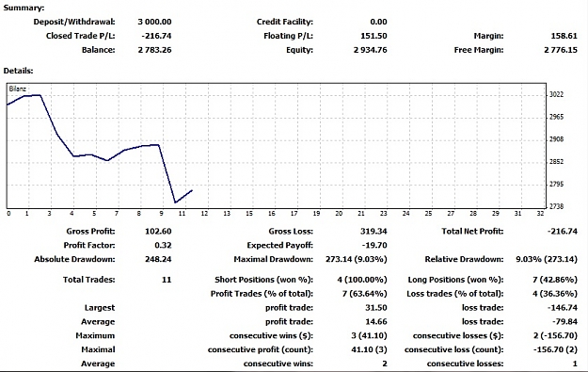Screen dimensions: 588x372
Task: Click the Free Margin value 2 776.15
Action: click(x=561, y=50)
